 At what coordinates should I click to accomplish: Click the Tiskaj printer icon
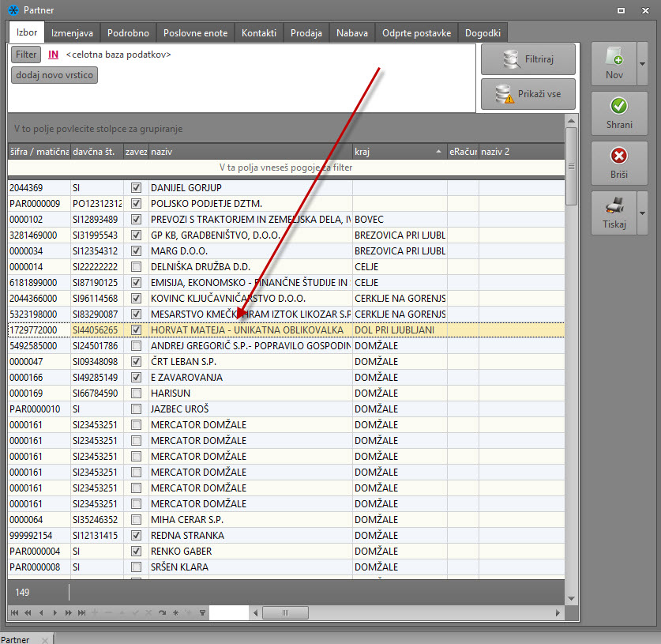(x=614, y=205)
